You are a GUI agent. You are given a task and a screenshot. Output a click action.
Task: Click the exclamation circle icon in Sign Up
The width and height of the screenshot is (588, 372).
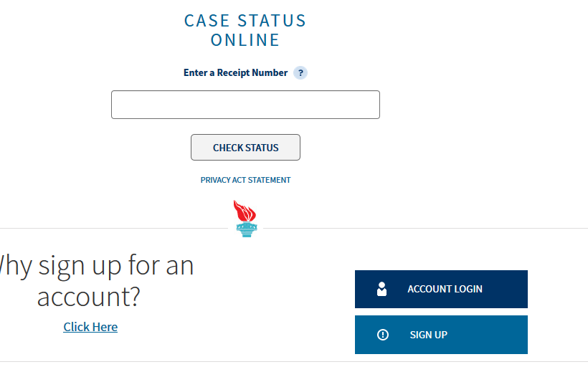coord(382,335)
